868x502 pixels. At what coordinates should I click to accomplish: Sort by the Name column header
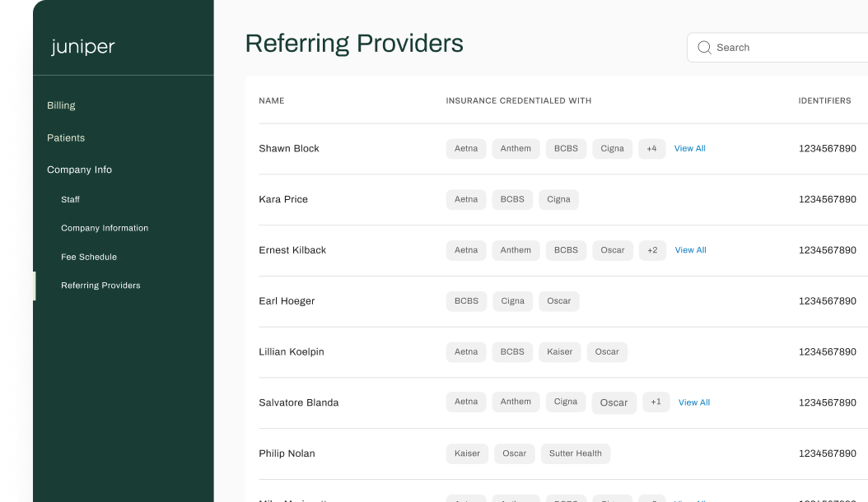271,100
